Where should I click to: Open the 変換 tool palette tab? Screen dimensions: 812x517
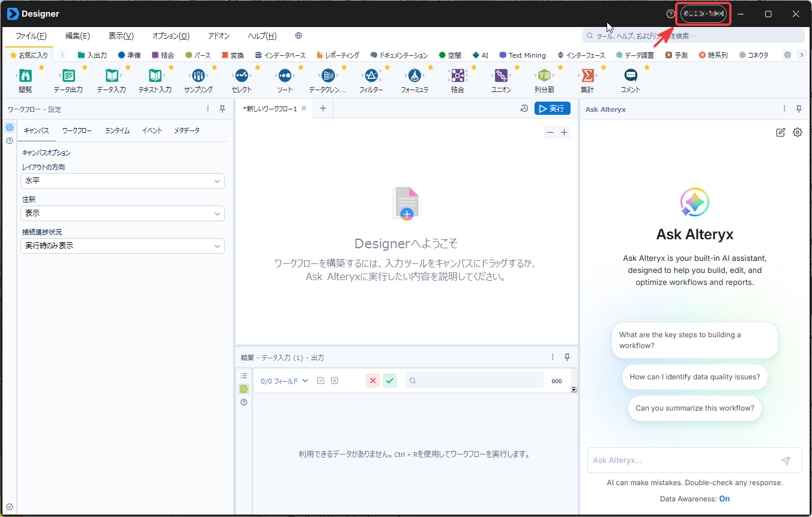point(232,55)
